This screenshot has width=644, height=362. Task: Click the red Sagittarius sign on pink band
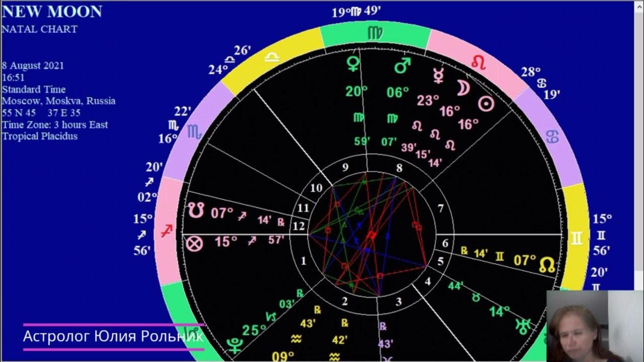[x=167, y=231]
